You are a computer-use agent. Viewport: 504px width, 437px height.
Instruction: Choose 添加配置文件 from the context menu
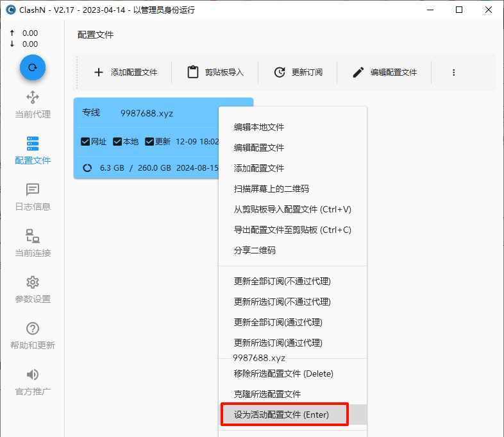[292, 168]
